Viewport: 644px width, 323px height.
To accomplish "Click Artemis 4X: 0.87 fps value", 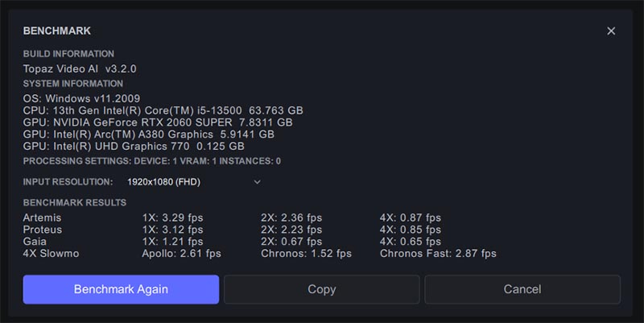I will point(411,217).
